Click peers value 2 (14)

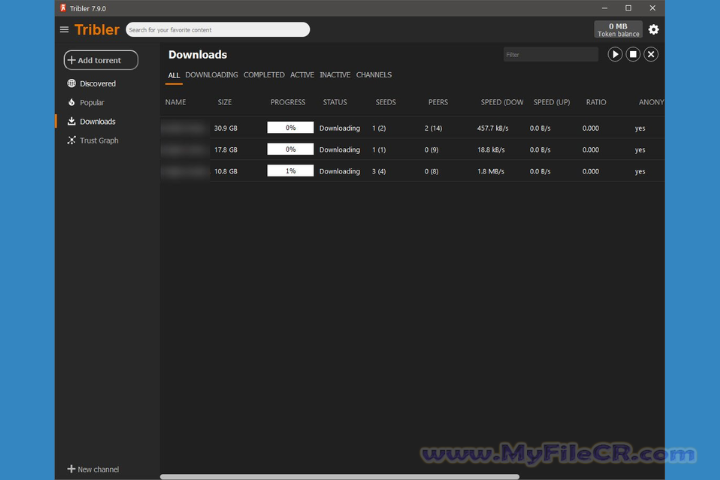(x=433, y=129)
